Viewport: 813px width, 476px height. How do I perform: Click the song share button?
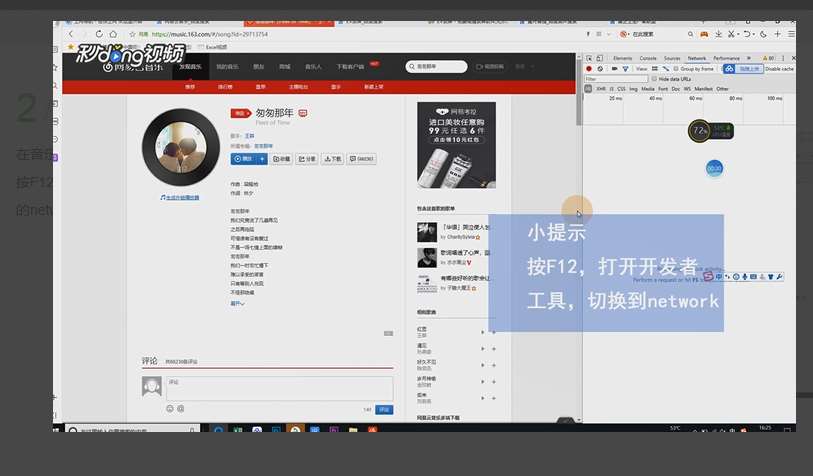[306, 159]
